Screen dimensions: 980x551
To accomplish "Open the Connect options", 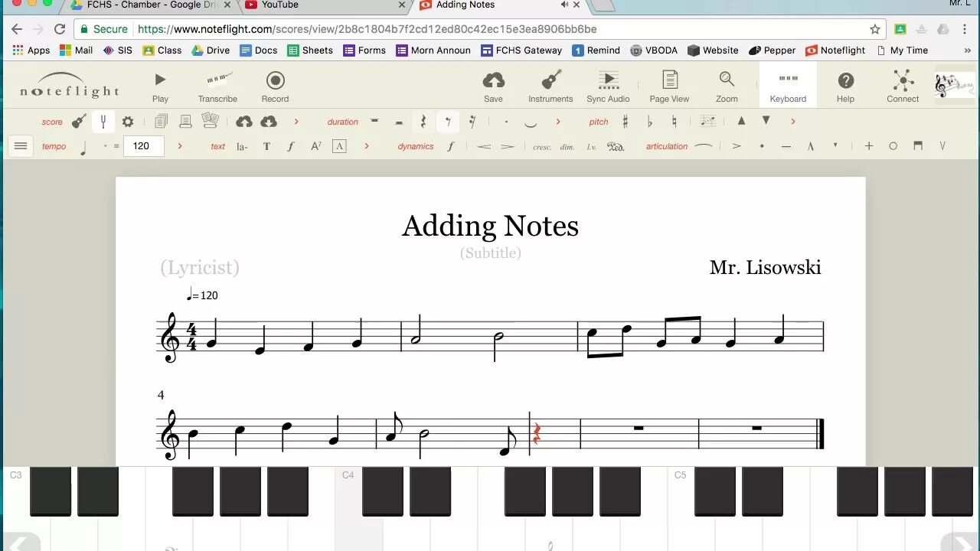I will click(x=903, y=86).
